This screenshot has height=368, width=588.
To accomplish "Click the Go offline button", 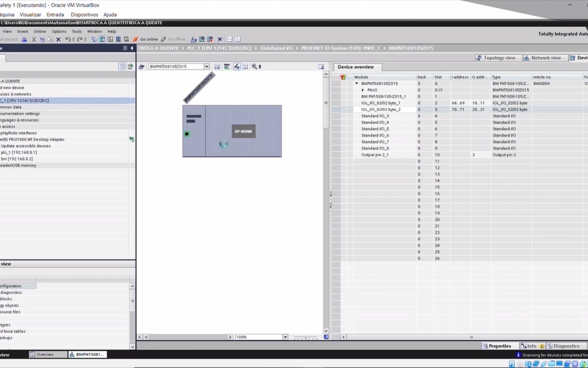I will [173, 39].
